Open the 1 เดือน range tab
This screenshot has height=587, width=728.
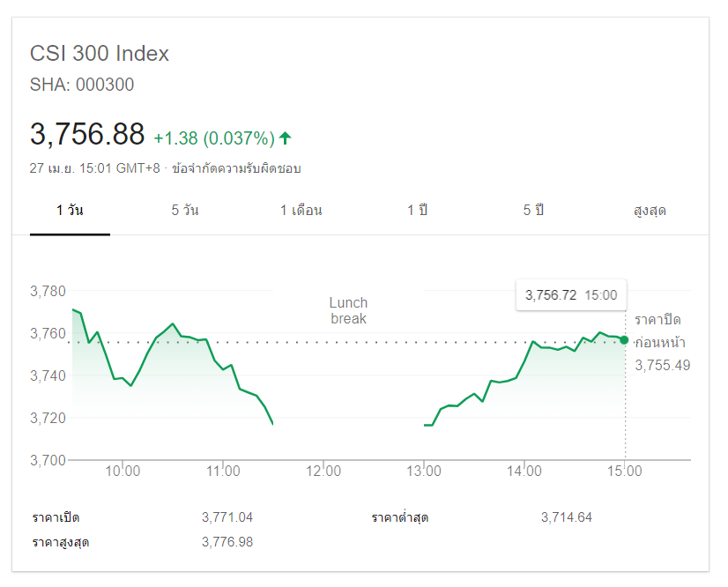pyautogui.click(x=301, y=211)
